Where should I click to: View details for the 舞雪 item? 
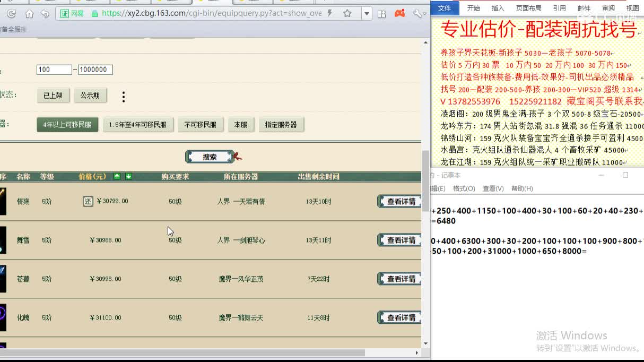pos(399,240)
